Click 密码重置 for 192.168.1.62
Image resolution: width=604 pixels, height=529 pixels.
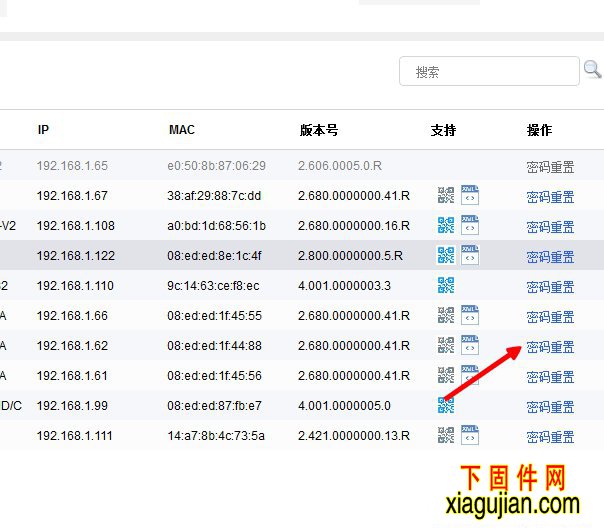[550, 348]
